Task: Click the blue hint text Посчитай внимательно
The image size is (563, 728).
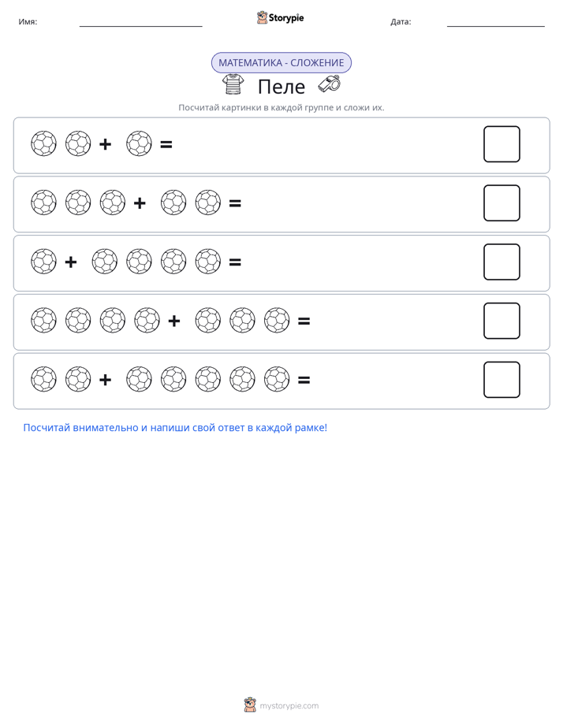Action: coord(175,428)
